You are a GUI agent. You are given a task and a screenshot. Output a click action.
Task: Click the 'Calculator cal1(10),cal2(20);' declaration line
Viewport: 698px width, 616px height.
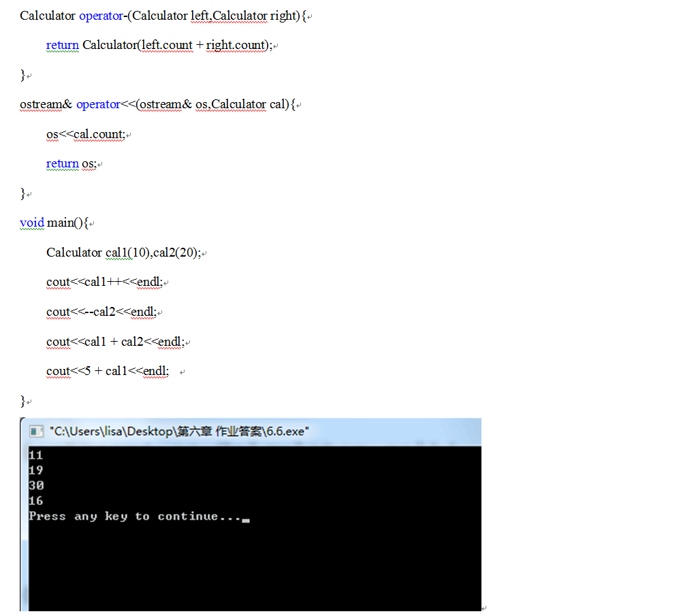point(123,253)
